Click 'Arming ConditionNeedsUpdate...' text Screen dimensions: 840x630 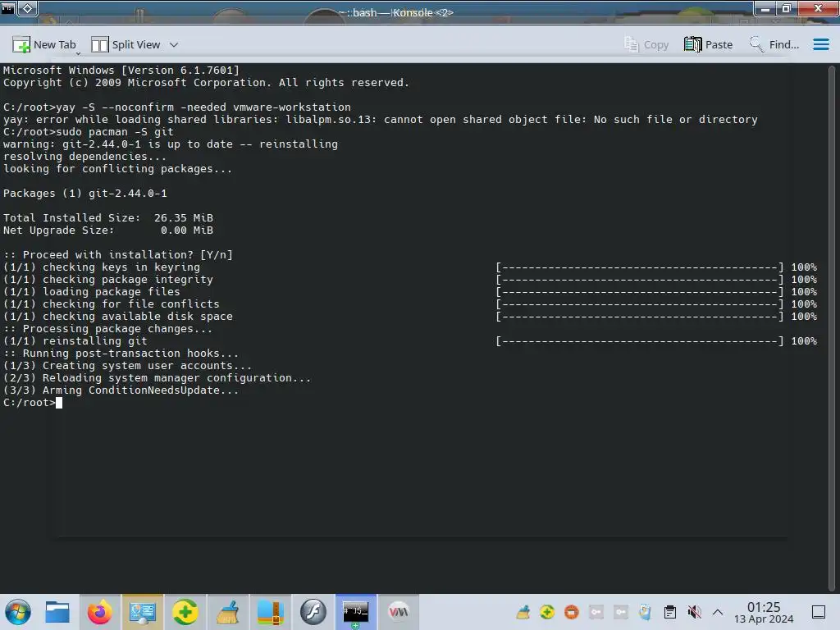coord(140,390)
